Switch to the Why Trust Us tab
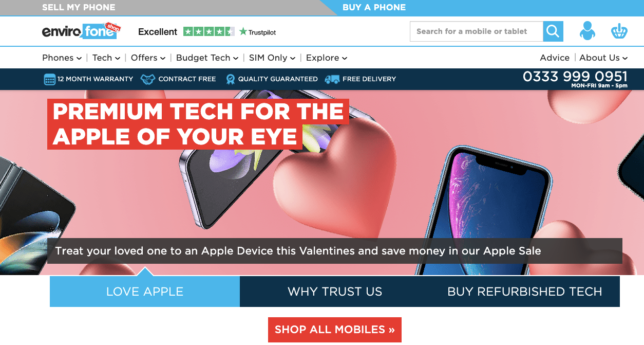The width and height of the screenshot is (644, 345). pyautogui.click(x=335, y=292)
